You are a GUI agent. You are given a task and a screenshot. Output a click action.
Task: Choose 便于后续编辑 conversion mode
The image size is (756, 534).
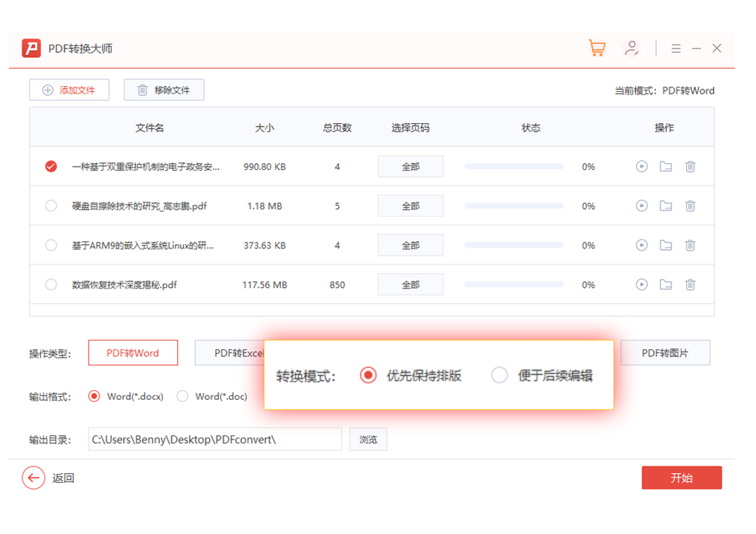click(x=500, y=375)
